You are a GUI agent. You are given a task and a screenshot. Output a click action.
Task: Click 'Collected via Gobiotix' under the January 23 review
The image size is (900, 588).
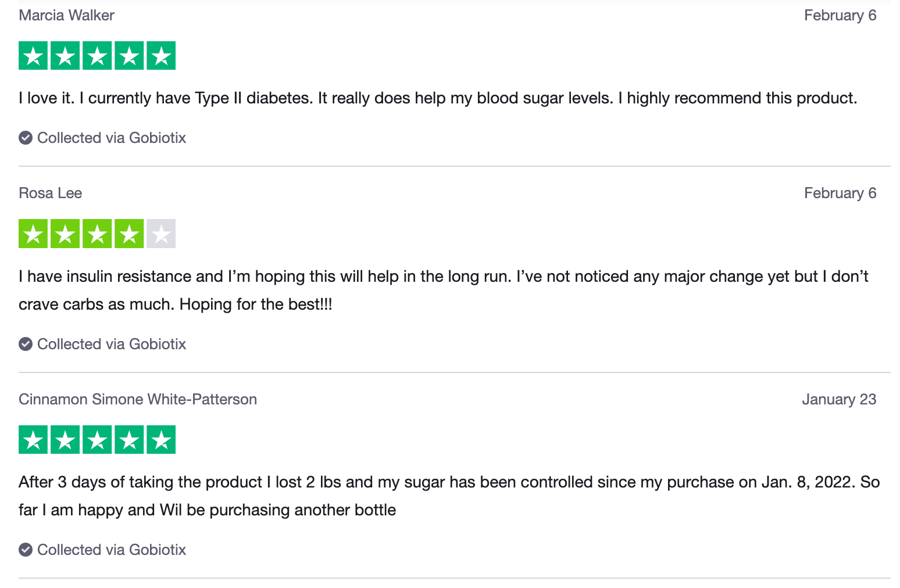112,550
